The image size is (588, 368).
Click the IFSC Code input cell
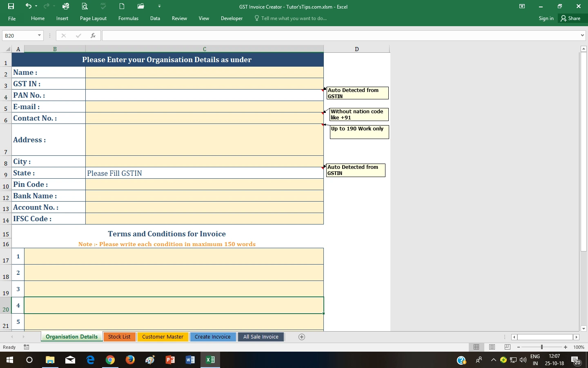(x=204, y=219)
